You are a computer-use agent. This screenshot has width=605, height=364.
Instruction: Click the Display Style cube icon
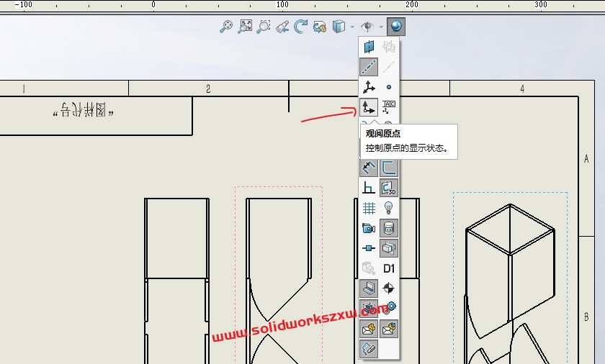(x=339, y=27)
